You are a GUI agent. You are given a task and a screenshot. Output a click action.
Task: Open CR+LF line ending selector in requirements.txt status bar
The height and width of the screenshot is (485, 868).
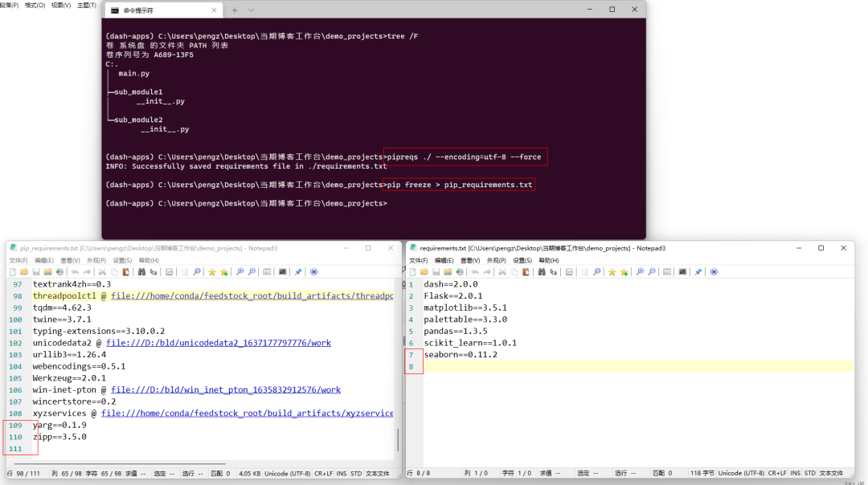pos(777,474)
